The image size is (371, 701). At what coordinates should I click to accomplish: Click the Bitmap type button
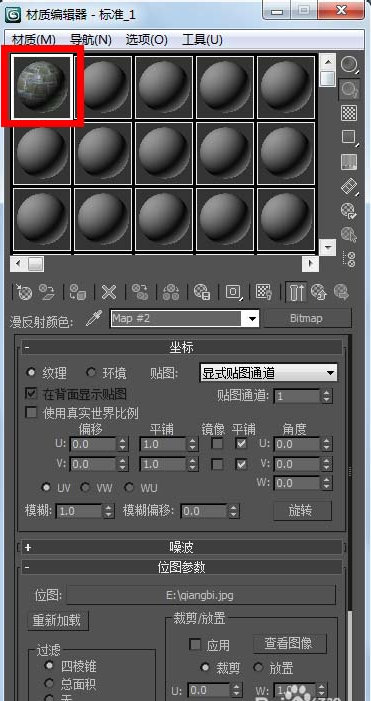307,319
